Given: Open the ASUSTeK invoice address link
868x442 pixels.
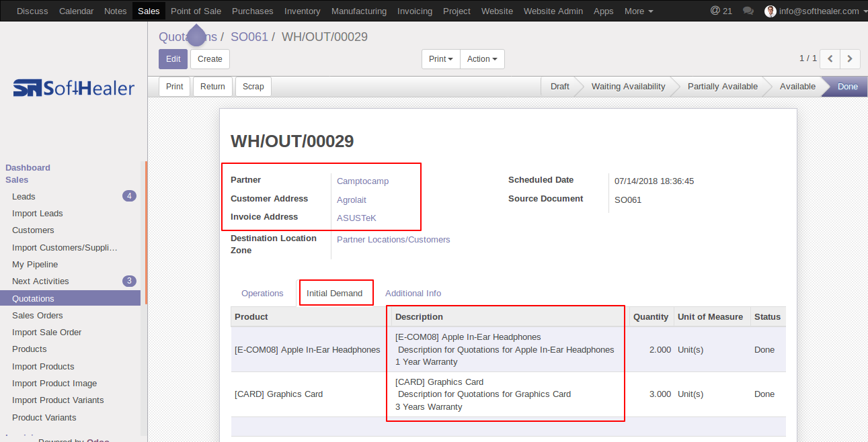Looking at the screenshot, I should pos(357,218).
